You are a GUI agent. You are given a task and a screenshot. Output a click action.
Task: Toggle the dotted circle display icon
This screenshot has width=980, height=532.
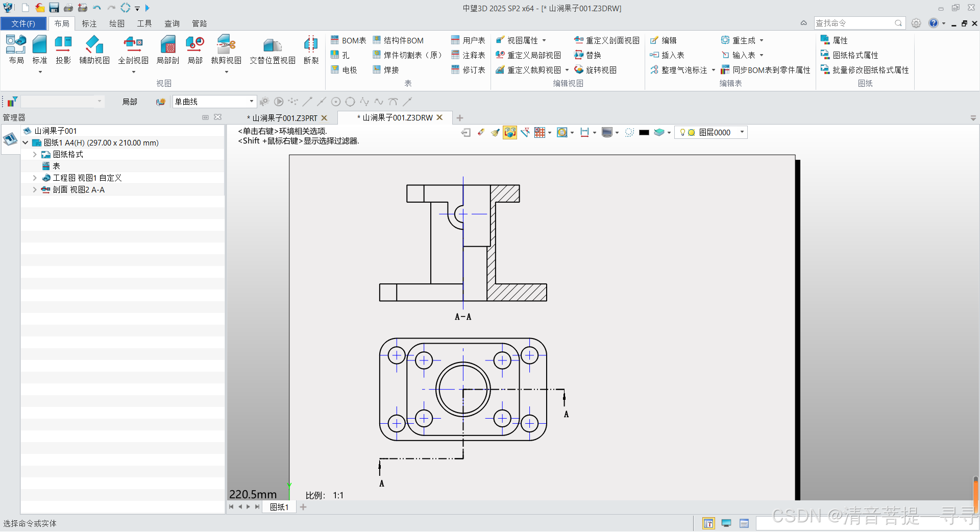click(629, 132)
